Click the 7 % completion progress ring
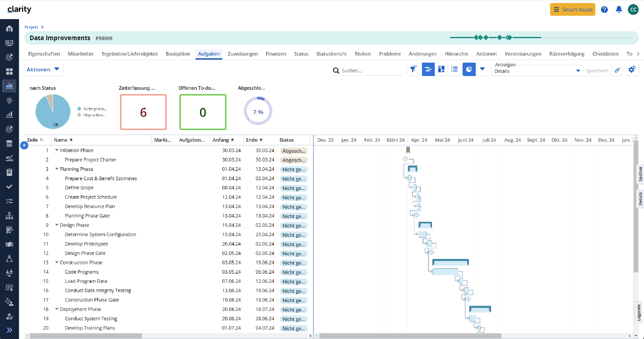This screenshot has width=644, height=339. tap(258, 111)
